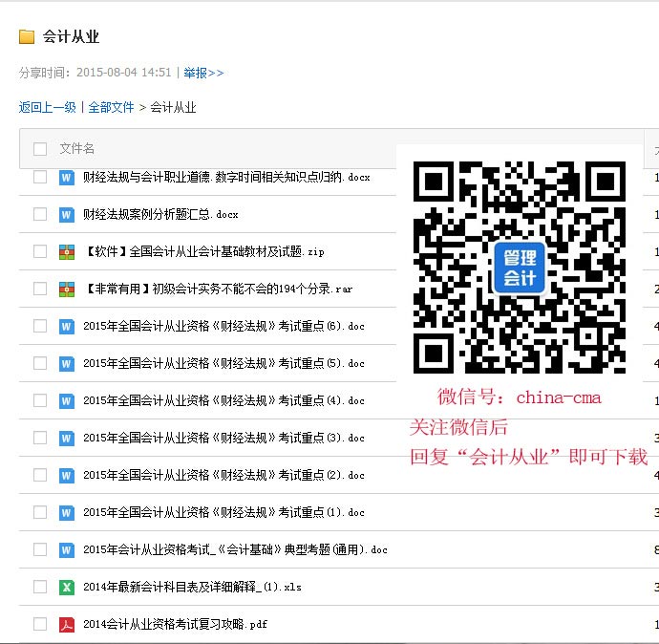Click the QR code image
The width and height of the screenshot is (659, 644).
click(x=520, y=268)
